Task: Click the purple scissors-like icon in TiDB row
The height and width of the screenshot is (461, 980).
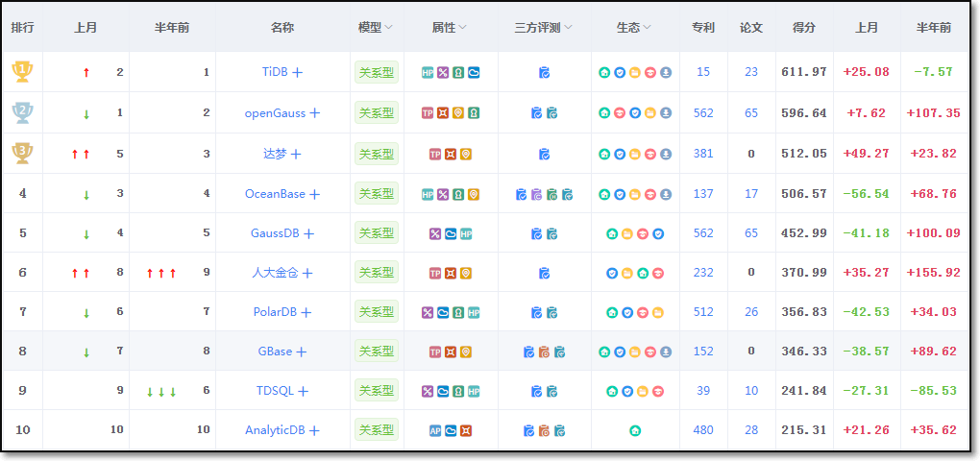Action: point(443,72)
